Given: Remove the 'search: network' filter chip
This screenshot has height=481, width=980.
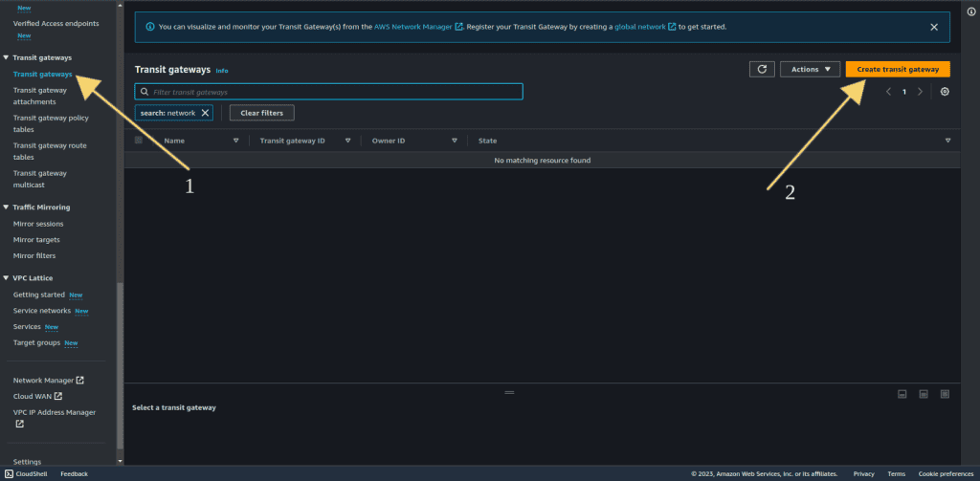Looking at the screenshot, I should tap(206, 113).
